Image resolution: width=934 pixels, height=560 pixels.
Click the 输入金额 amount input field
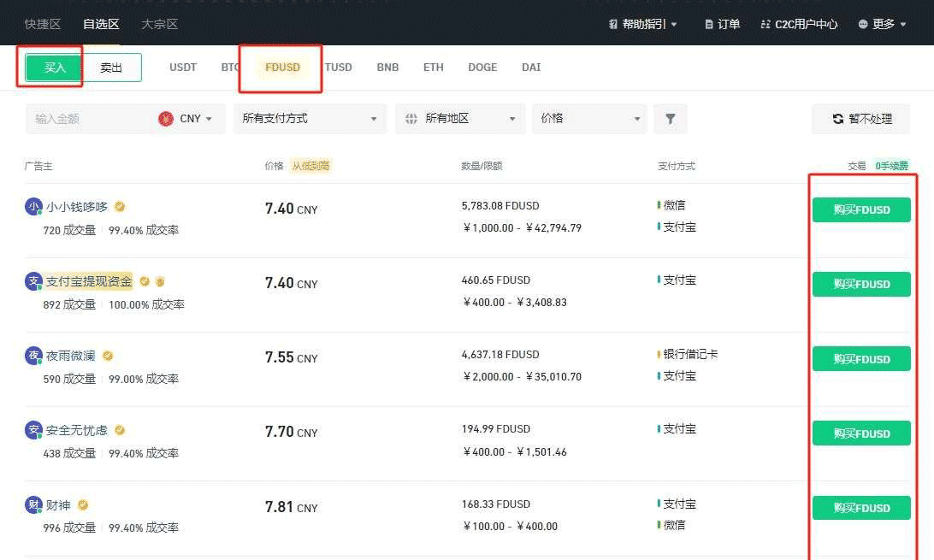tap(86, 119)
